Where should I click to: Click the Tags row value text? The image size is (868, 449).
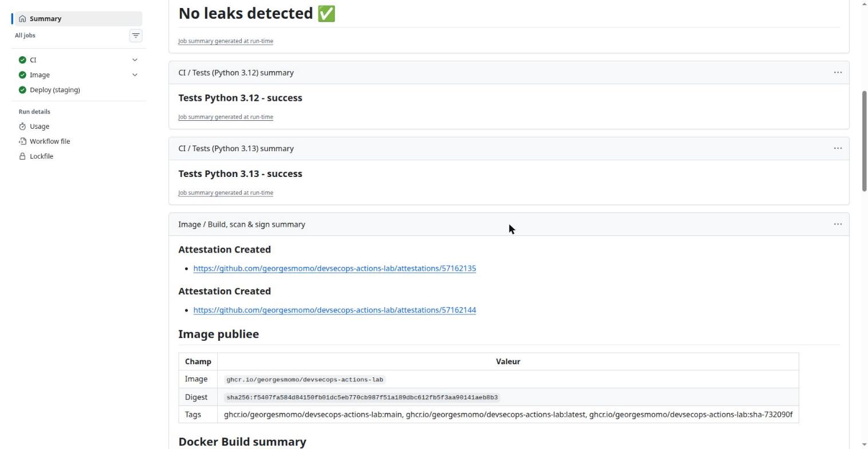pos(508,415)
